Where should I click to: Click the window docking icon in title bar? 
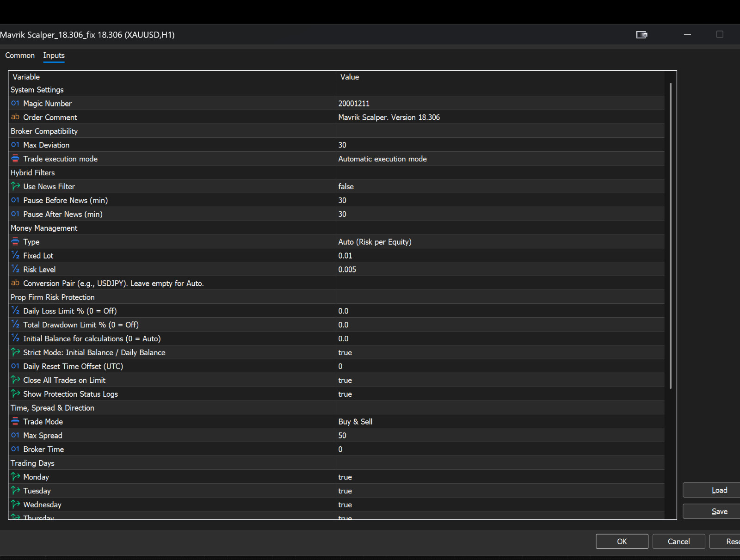click(641, 35)
